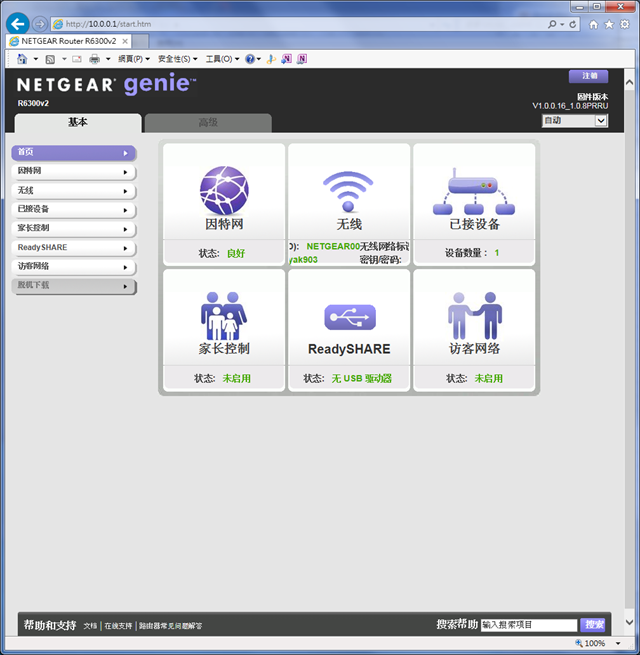This screenshot has width=640, height=655.
Task: Open the browser tools gear icon
Action: click(x=625, y=24)
